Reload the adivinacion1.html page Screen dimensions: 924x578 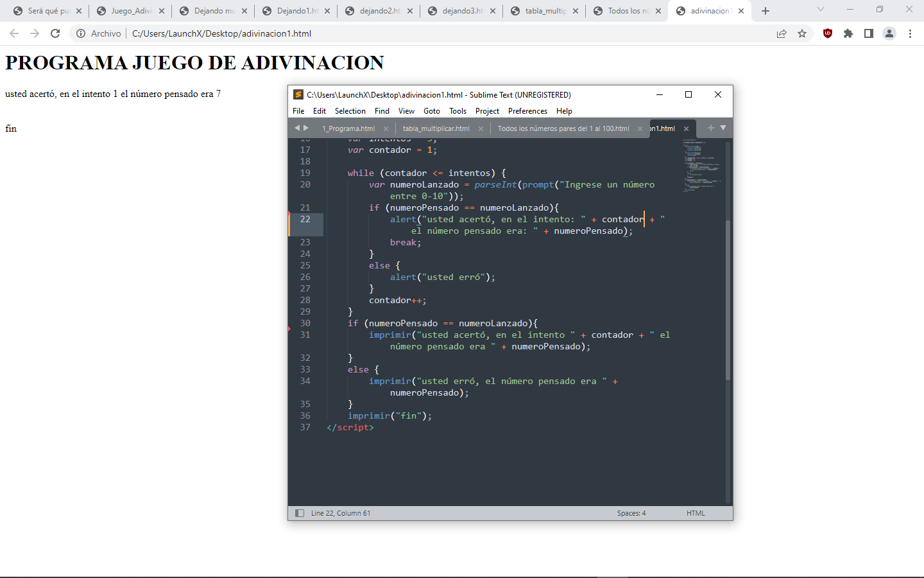pyautogui.click(x=55, y=33)
